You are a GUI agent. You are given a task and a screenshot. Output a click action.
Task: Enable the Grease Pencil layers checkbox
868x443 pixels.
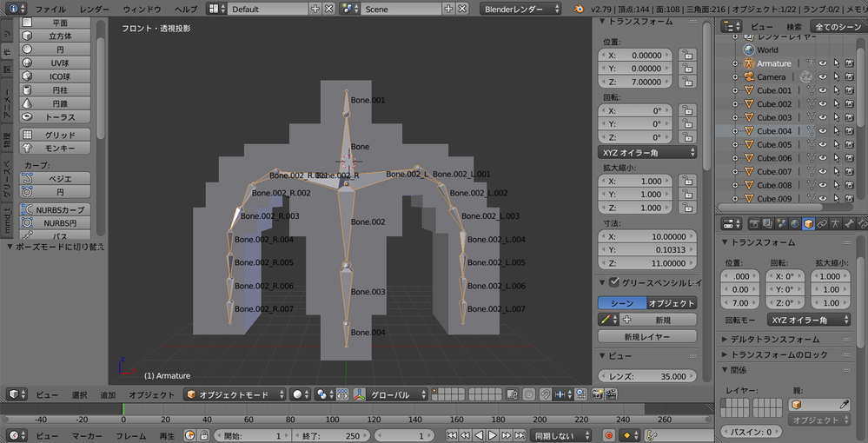pyautogui.click(x=614, y=282)
